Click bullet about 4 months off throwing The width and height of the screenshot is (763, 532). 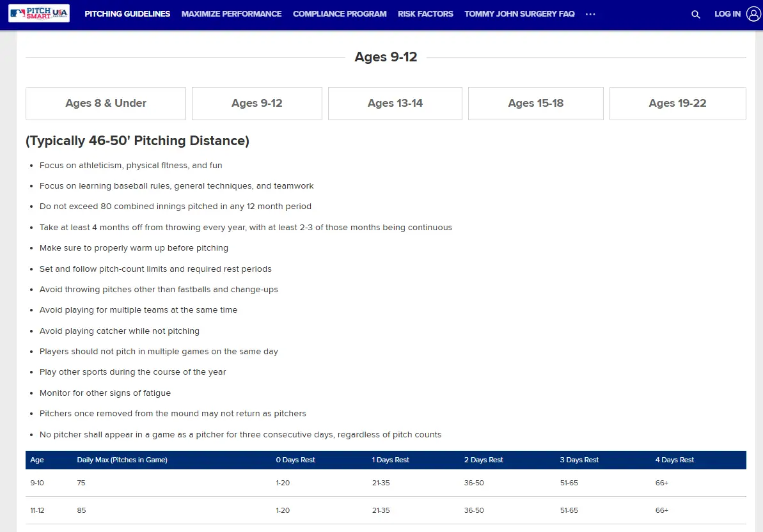click(x=246, y=227)
